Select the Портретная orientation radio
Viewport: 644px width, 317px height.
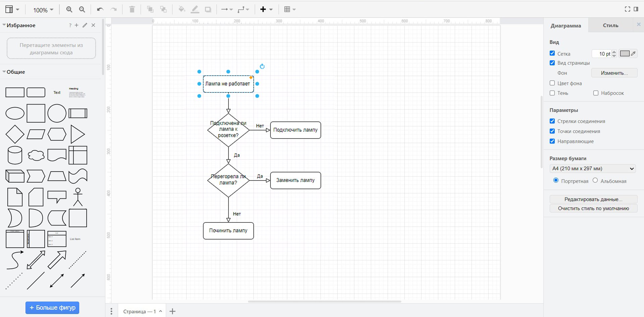(556, 180)
